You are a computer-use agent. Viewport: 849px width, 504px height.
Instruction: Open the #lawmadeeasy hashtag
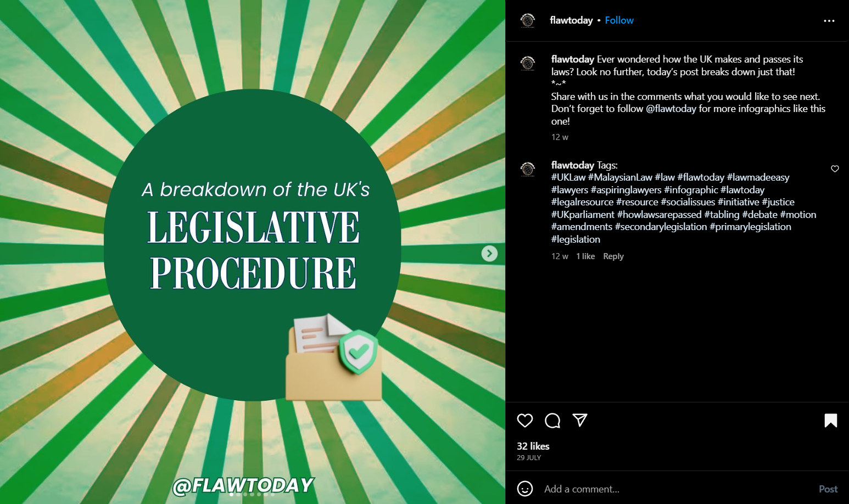pos(758,177)
